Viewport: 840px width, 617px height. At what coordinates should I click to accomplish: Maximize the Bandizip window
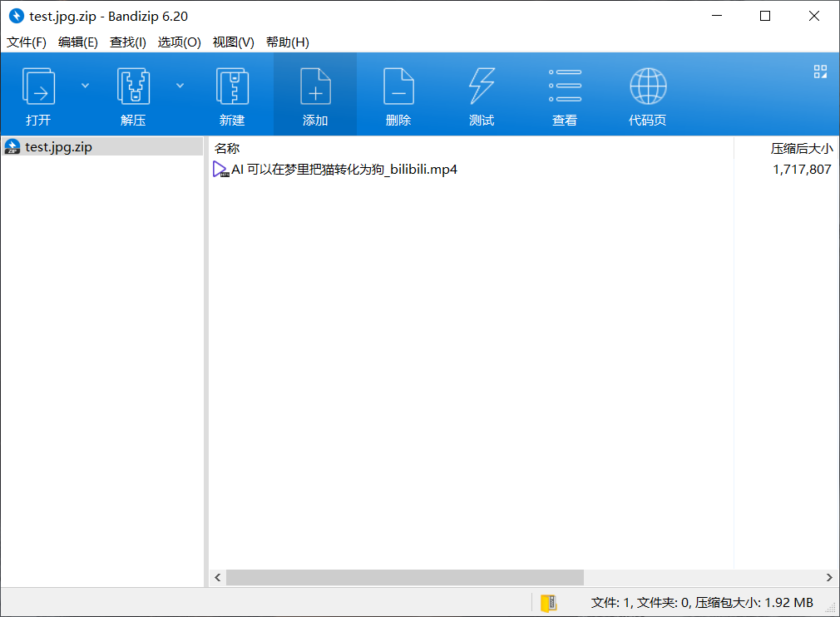765,16
